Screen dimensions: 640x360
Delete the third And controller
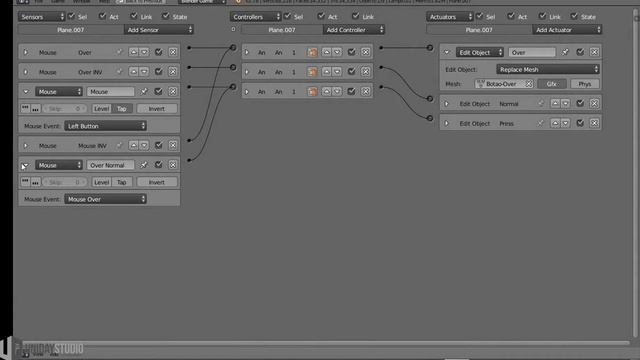(365, 91)
